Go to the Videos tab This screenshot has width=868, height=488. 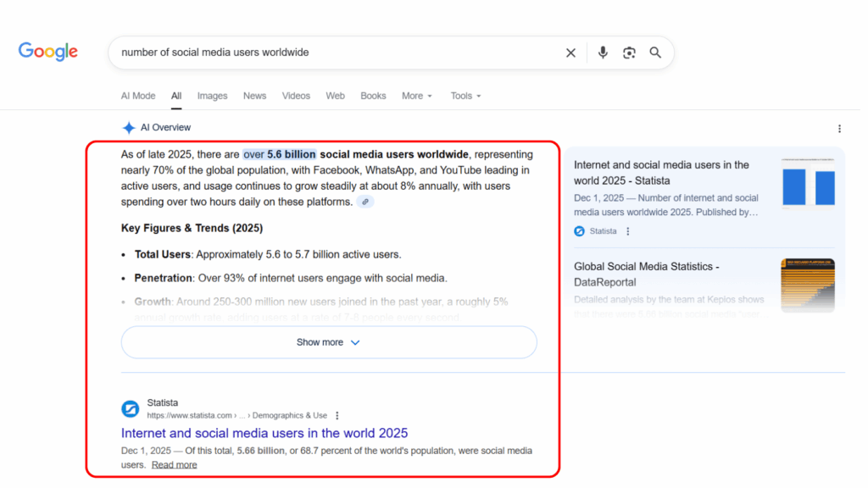click(x=296, y=96)
